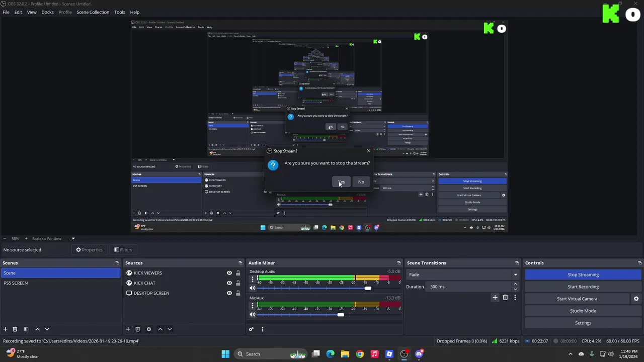Increase transition duration with up arrow

[x=515, y=284]
